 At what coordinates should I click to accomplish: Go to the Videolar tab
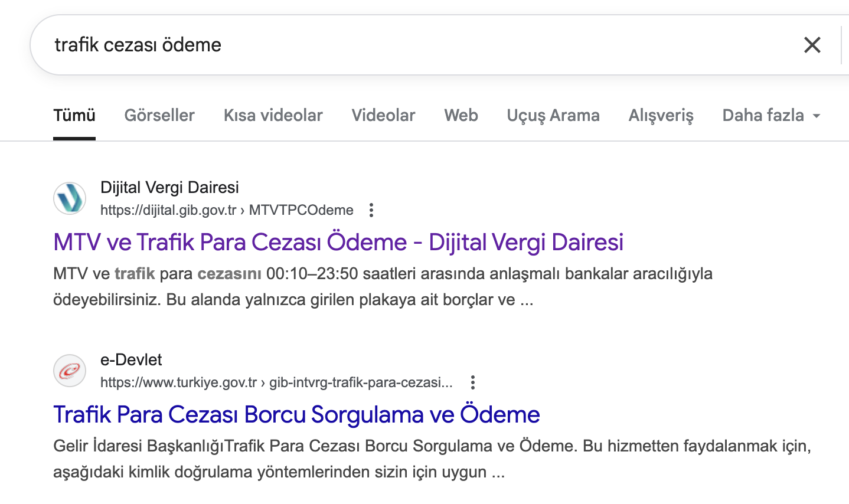383,116
